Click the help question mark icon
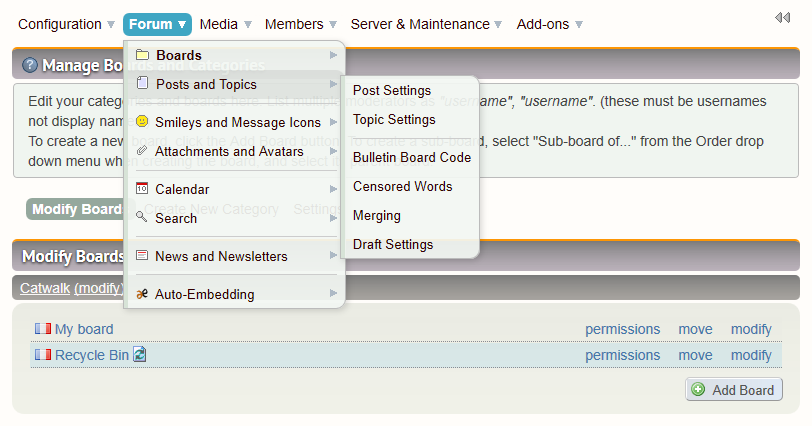 click(x=30, y=65)
